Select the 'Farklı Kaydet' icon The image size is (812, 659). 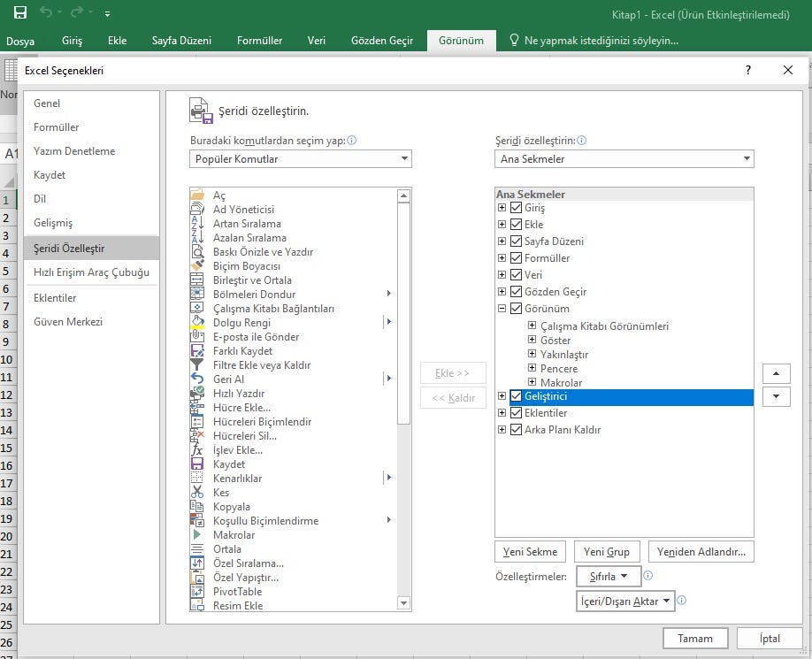(196, 350)
